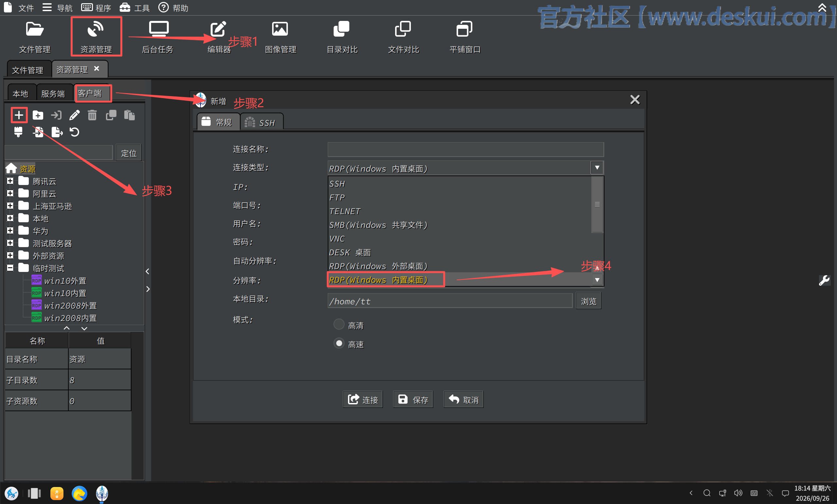This screenshot has width=837, height=504.
Task: Click the export file icon
Action: 57,132
